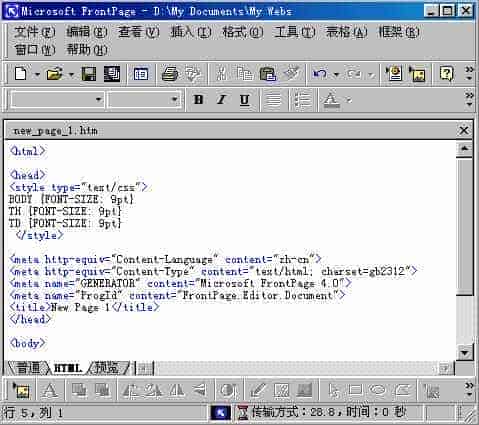Switch to the 预览 tab
The height and width of the screenshot is (425, 479).
tap(107, 368)
